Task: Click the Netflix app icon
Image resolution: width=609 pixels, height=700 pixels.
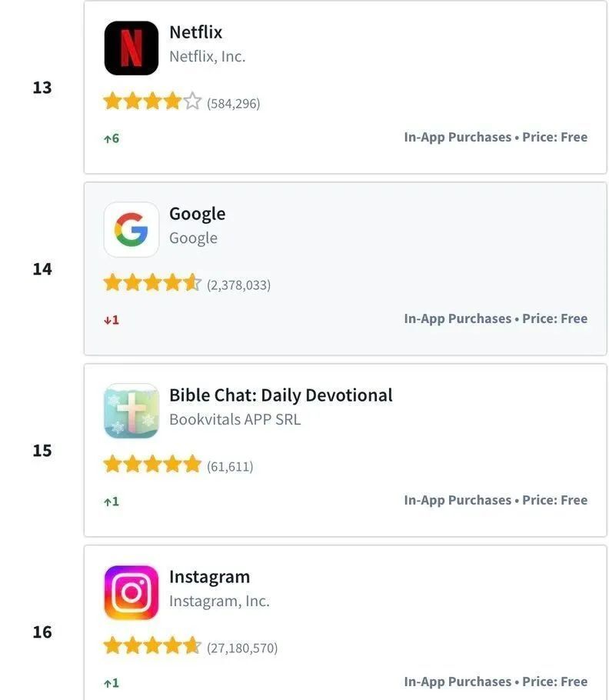Action: point(131,48)
